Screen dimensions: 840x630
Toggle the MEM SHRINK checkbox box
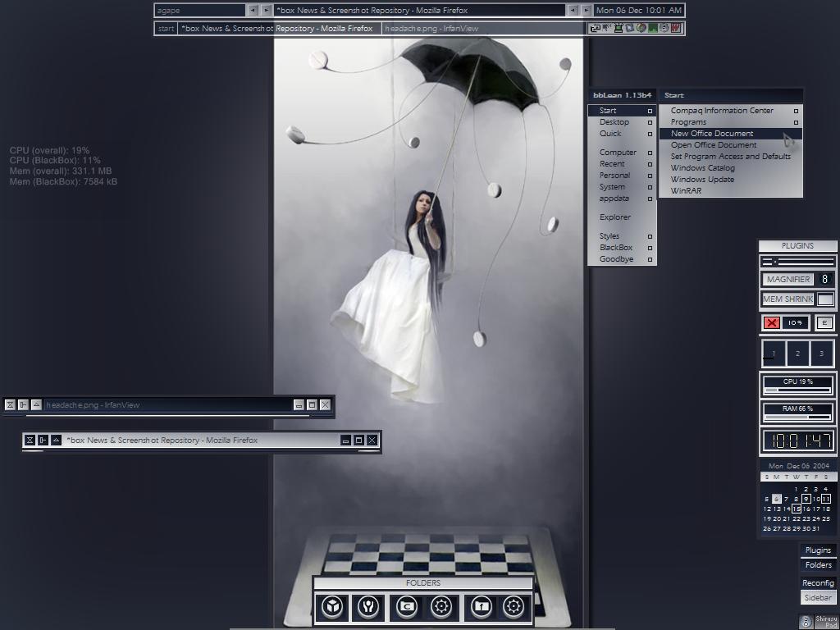click(x=825, y=299)
